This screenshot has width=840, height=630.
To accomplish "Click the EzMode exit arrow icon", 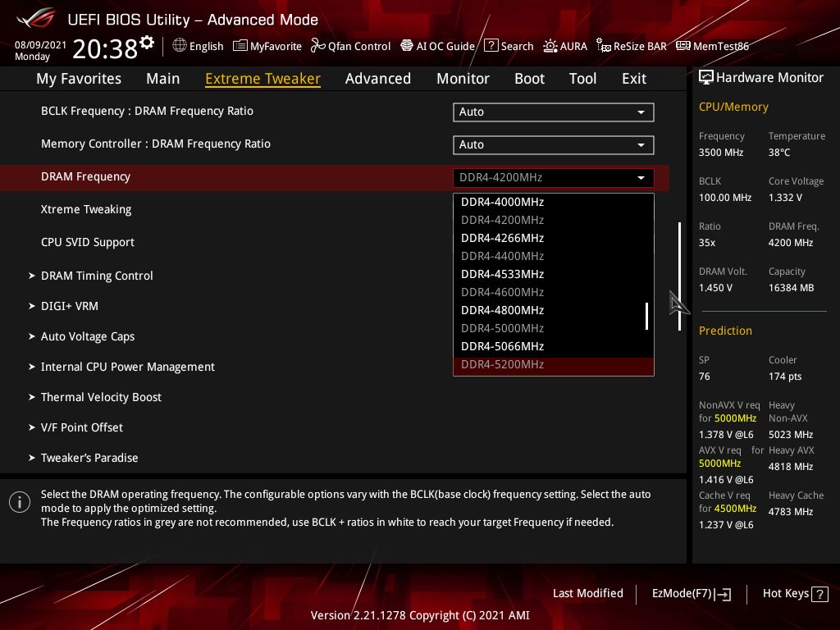I will 724,594.
